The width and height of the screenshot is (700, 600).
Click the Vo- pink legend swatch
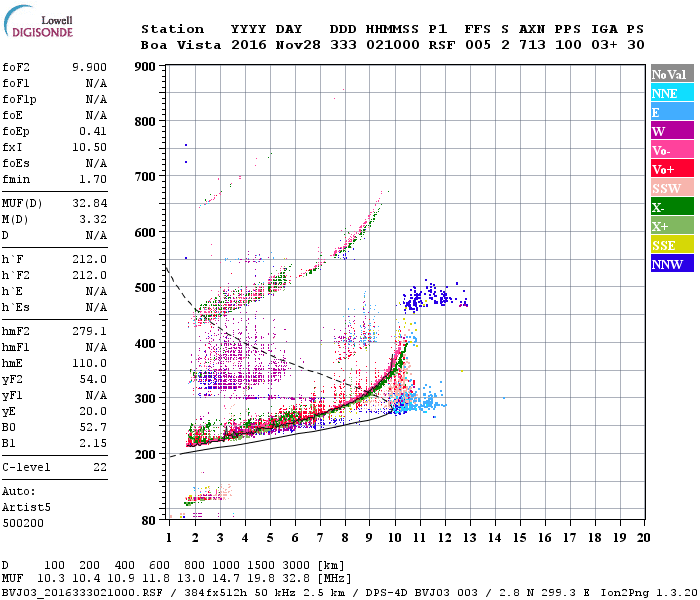pos(672,150)
